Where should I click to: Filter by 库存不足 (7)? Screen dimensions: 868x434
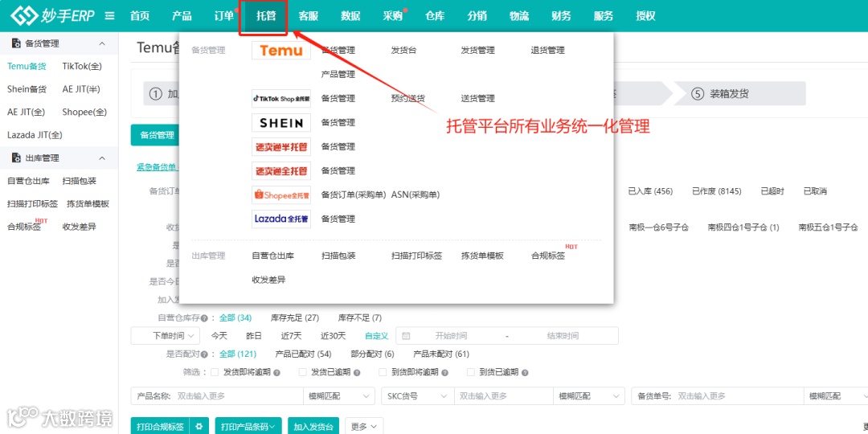[x=360, y=318]
